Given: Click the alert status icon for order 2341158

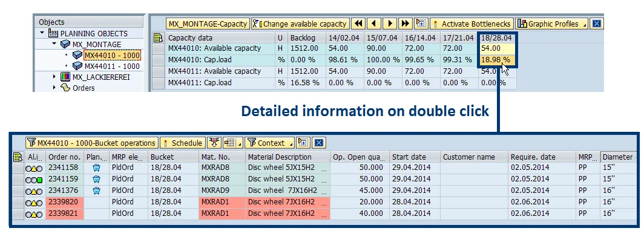Looking at the screenshot, I should coord(34,168).
